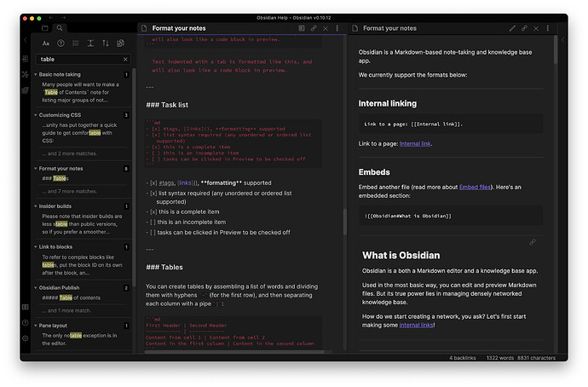
Task: Open markdown importer ribbon icon
Action: [25, 90]
